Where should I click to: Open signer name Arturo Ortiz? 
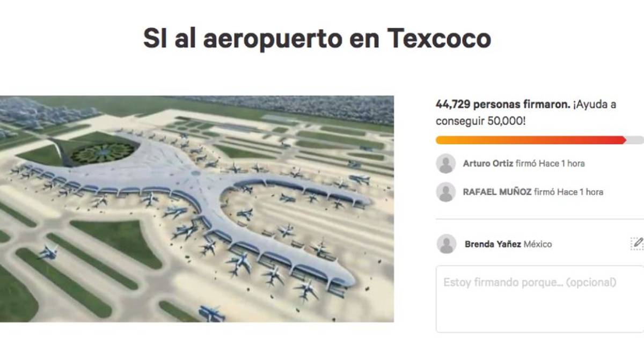point(488,164)
